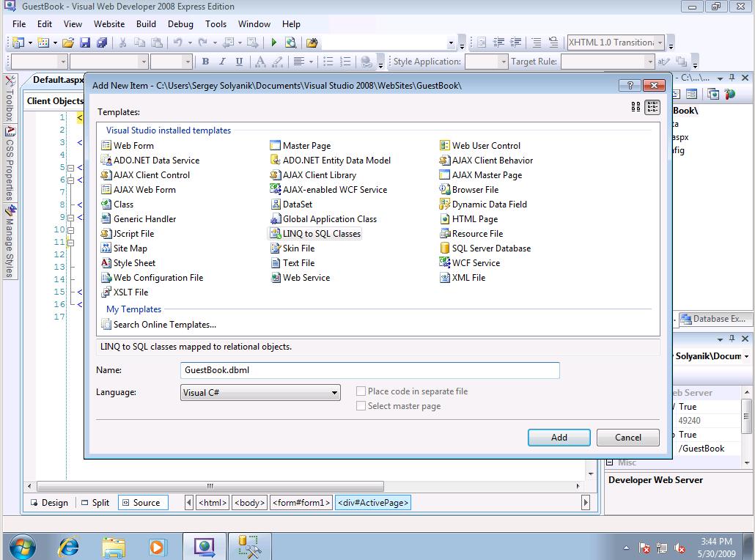Click the Start Debugging green arrow
755x560 pixels.
pyautogui.click(x=273, y=43)
